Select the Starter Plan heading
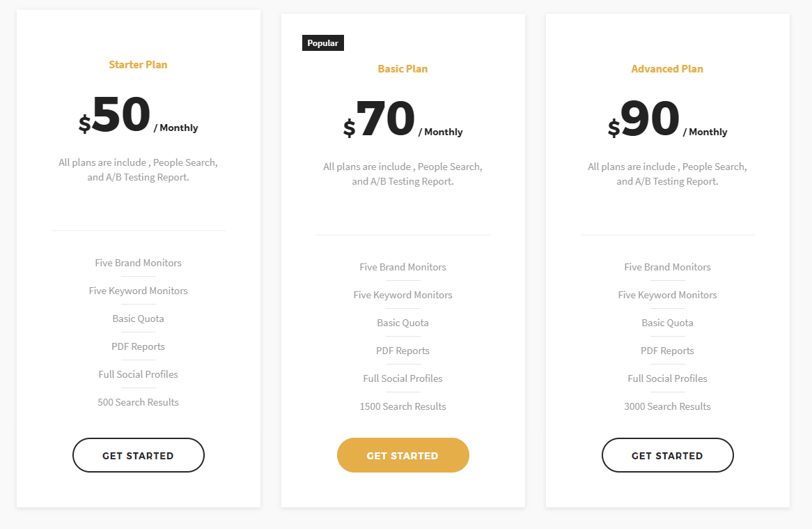The image size is (812, 529). [138, 65]
